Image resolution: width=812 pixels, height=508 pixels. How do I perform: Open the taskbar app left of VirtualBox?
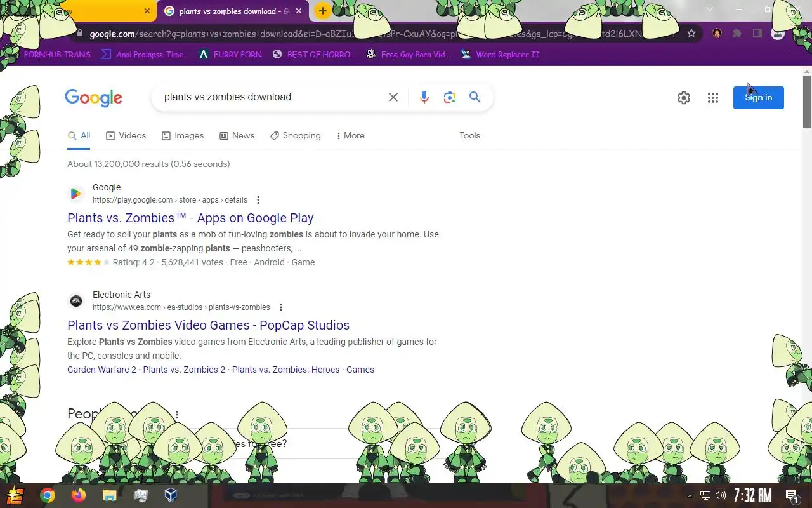pos(140,496)
